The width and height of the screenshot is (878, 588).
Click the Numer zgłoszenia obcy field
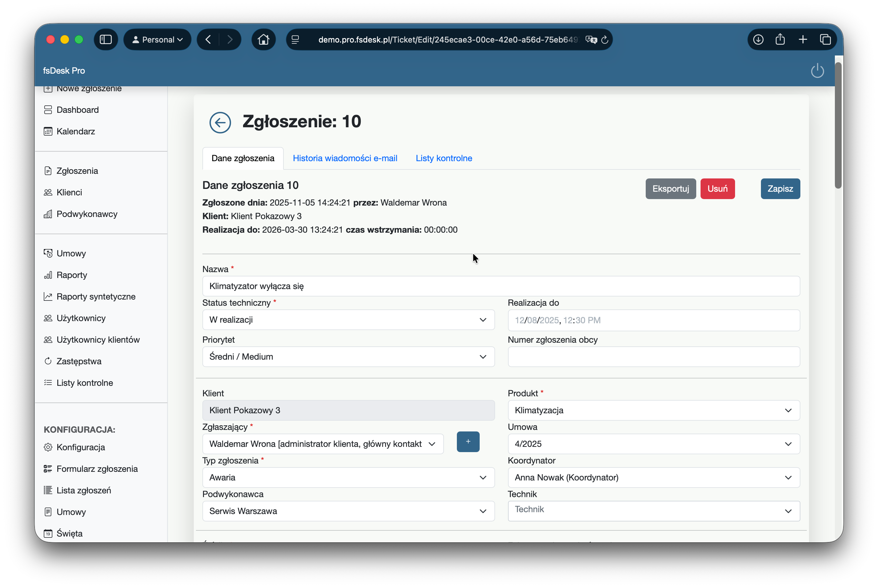pos(653,356)
